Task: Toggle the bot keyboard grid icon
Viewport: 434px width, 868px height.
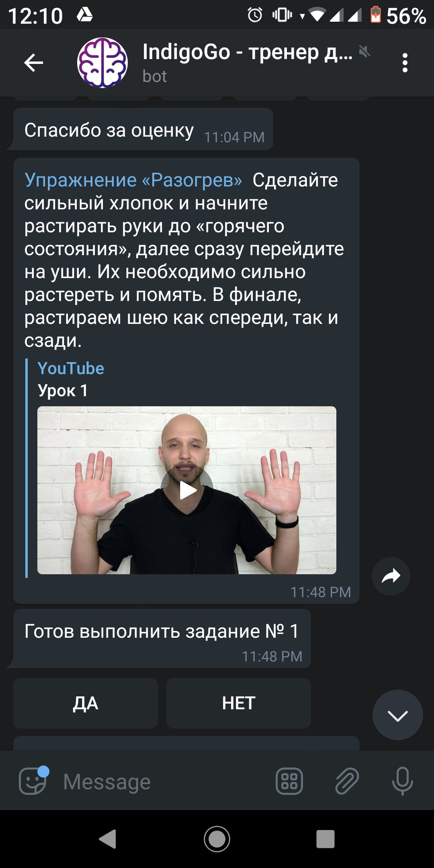Action: pos(289,782)
